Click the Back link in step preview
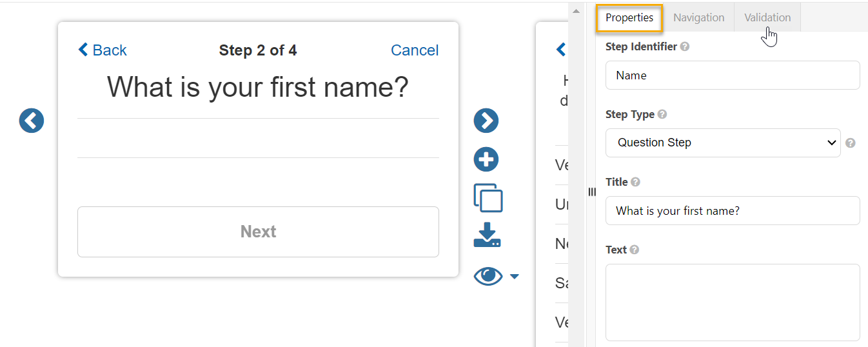868x347 pixels. tap(103, 50)
